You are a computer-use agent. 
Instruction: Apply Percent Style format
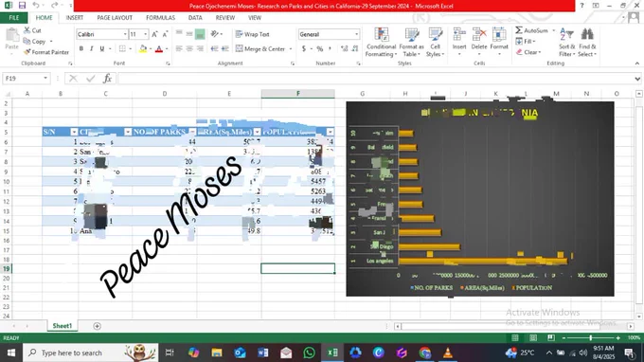(x=320, y=49)
